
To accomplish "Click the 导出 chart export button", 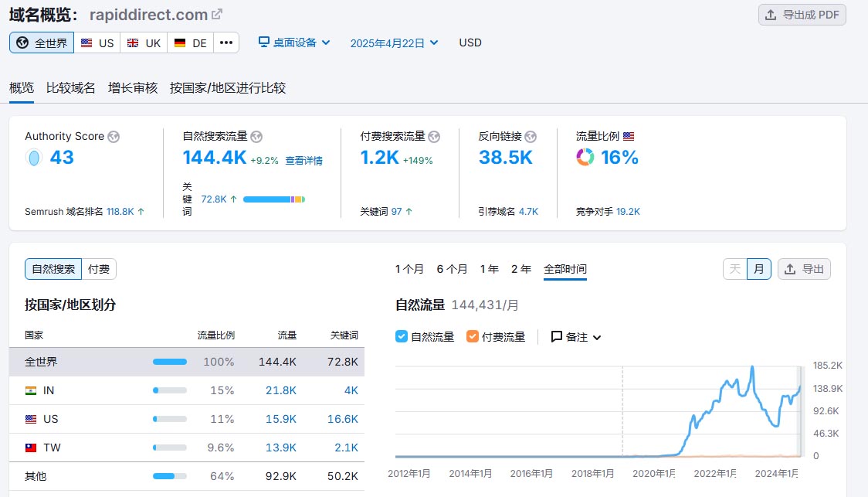I will [805, 269].
